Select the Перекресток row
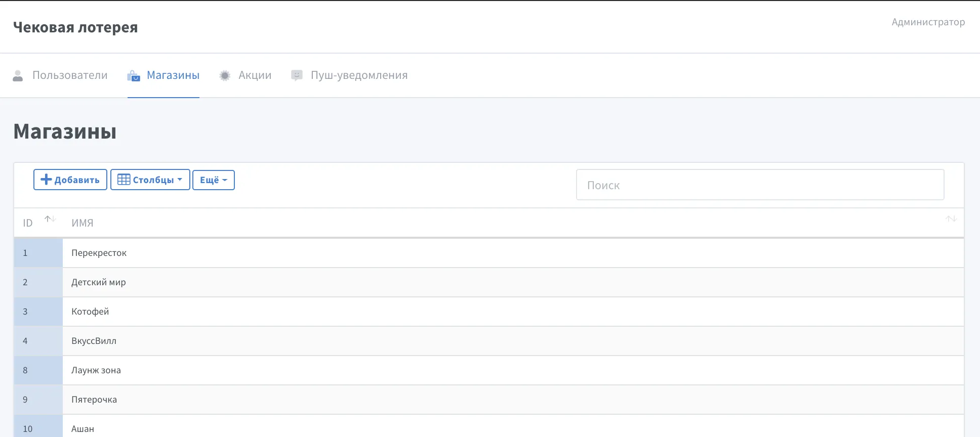 pos(99,253)
